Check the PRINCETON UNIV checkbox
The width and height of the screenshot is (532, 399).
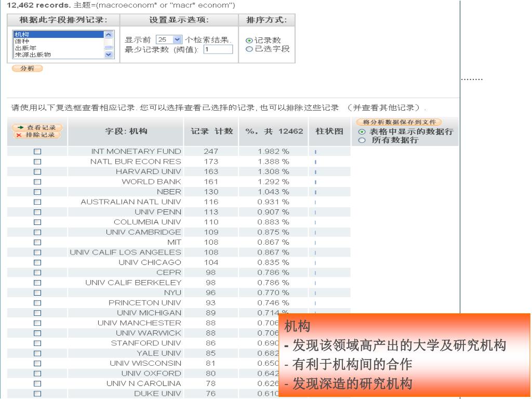coord(37,303)
